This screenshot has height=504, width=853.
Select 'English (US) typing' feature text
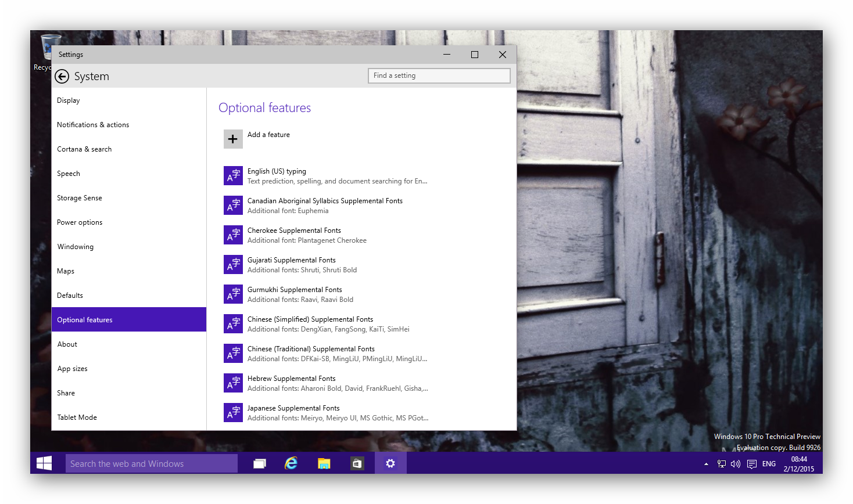[277, 171]
